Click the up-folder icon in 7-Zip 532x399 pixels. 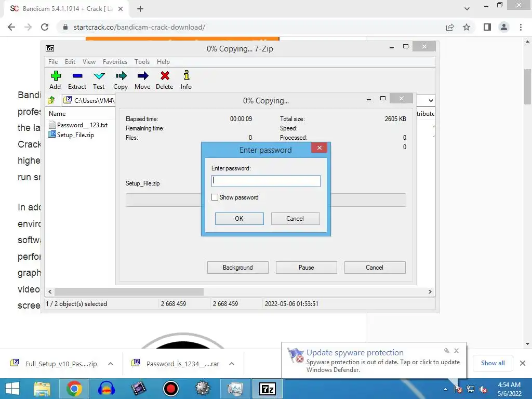[51, 100]
